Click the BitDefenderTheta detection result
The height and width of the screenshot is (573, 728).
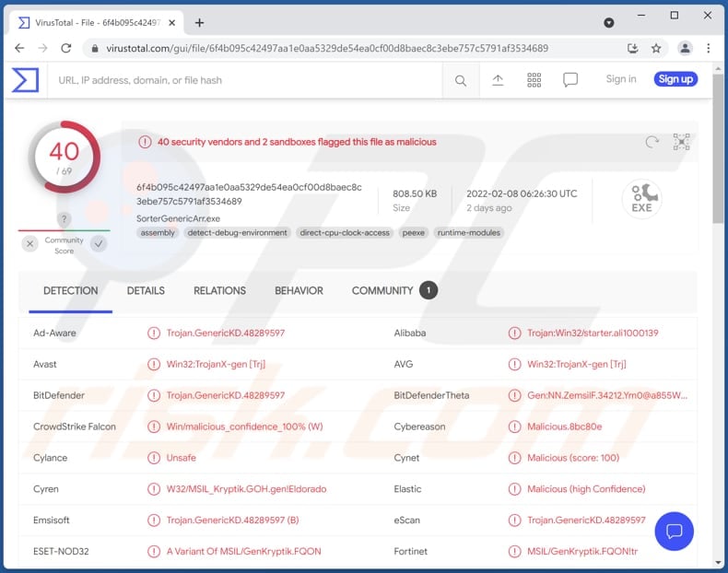pos(607,395)
